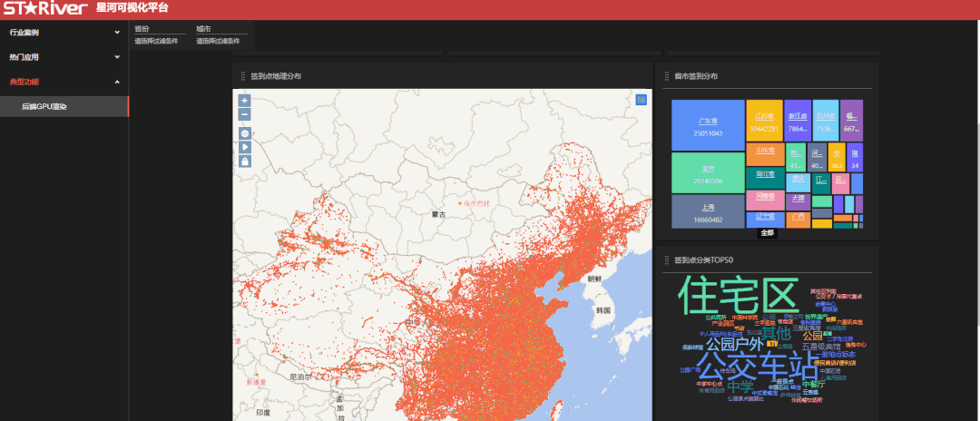
Task: Toggle the blue map layer icon
Action: (642, 100)
